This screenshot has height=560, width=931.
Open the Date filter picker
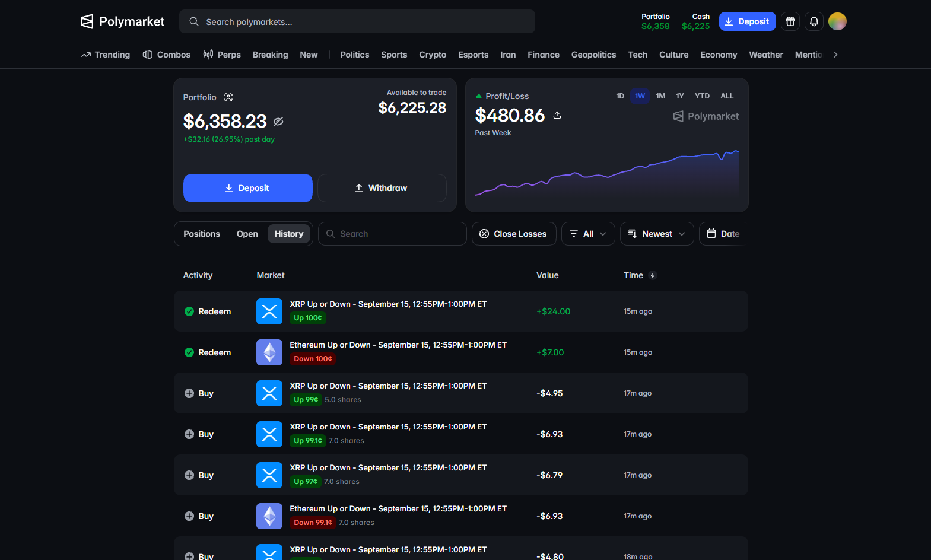coord(723,234)
